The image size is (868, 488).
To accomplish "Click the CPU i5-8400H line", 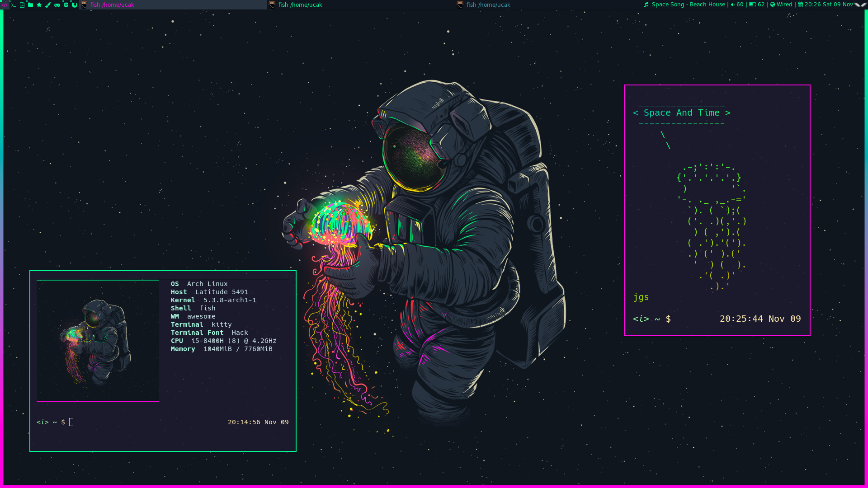I will [224, 341].
